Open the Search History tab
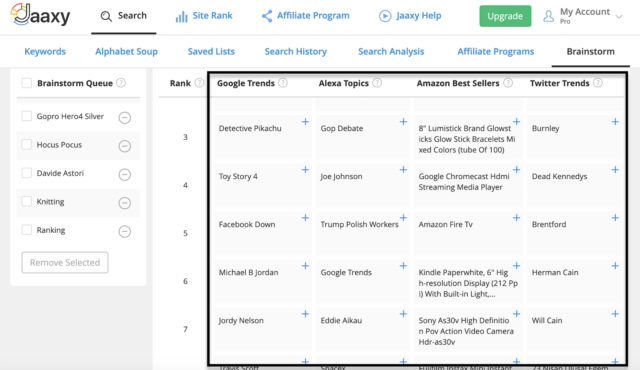Screen dimensions: 640x370 tap(296, 51)
